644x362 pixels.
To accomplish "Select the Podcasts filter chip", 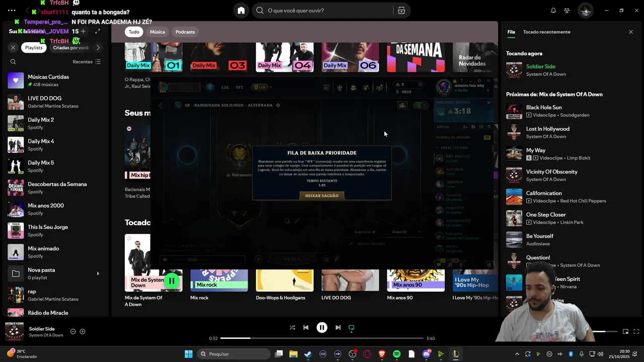I will (x=185, y=32).
